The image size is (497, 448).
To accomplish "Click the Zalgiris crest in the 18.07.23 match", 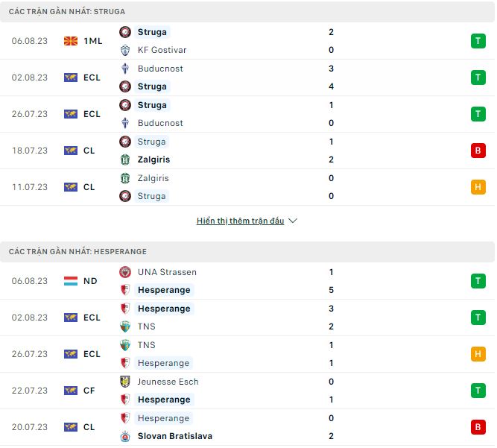I will pyautogui.click(x=125, y=160).
